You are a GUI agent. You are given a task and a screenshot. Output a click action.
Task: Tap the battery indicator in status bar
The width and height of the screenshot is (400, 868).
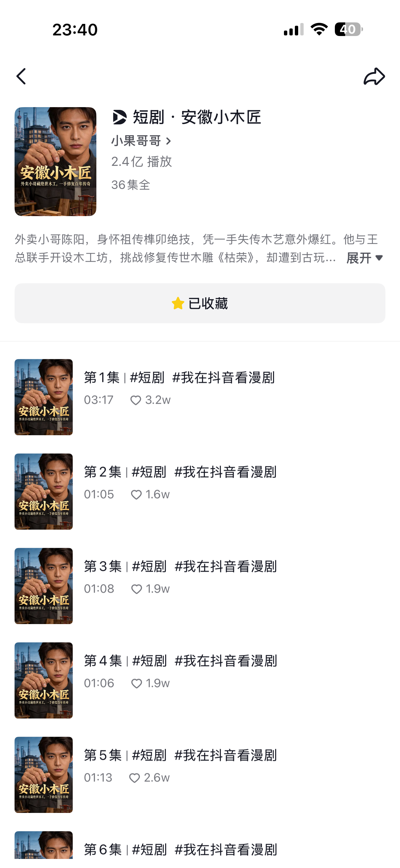(348, 29)
